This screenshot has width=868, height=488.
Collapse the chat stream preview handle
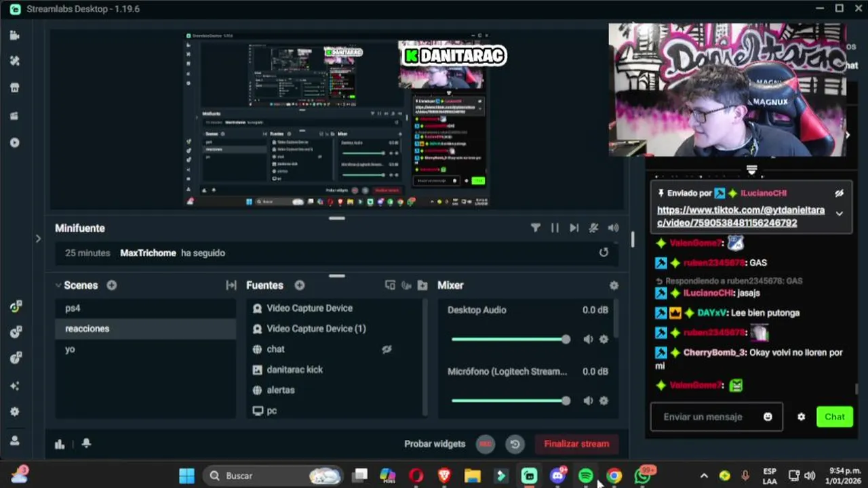[751, 169]
